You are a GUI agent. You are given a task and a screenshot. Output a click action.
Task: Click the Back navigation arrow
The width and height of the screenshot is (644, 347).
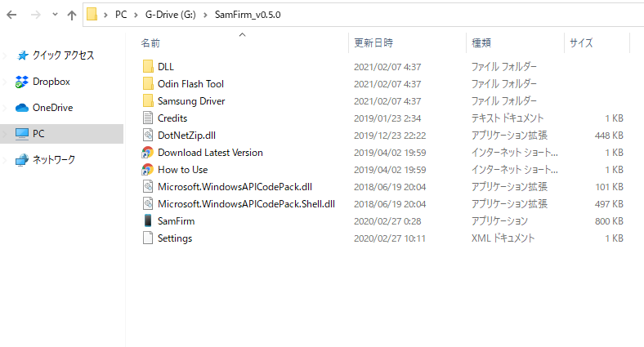(11, 16)
